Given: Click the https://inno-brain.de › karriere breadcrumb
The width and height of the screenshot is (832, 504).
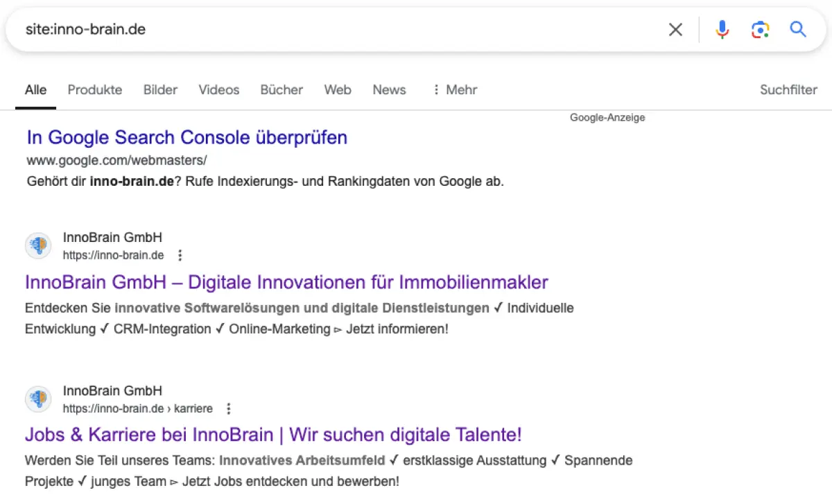Looking at the screenshot, I should click(x=138, y=408).
